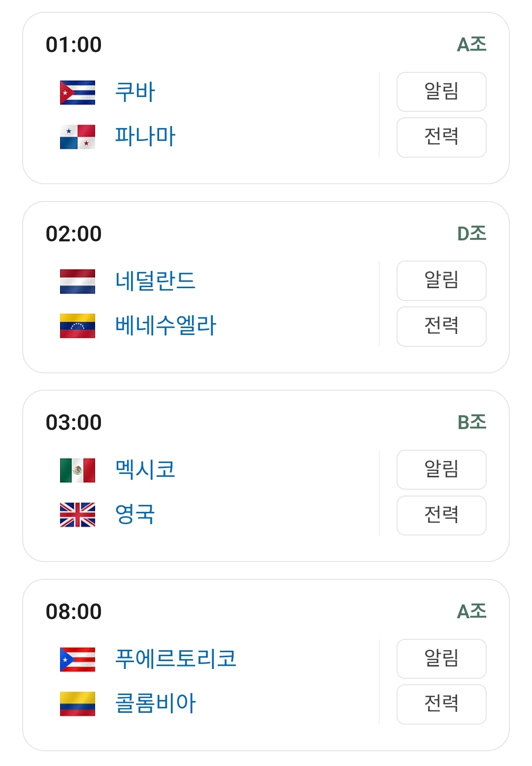
Task: Open the 영국 team link
Action: point(135,515)
